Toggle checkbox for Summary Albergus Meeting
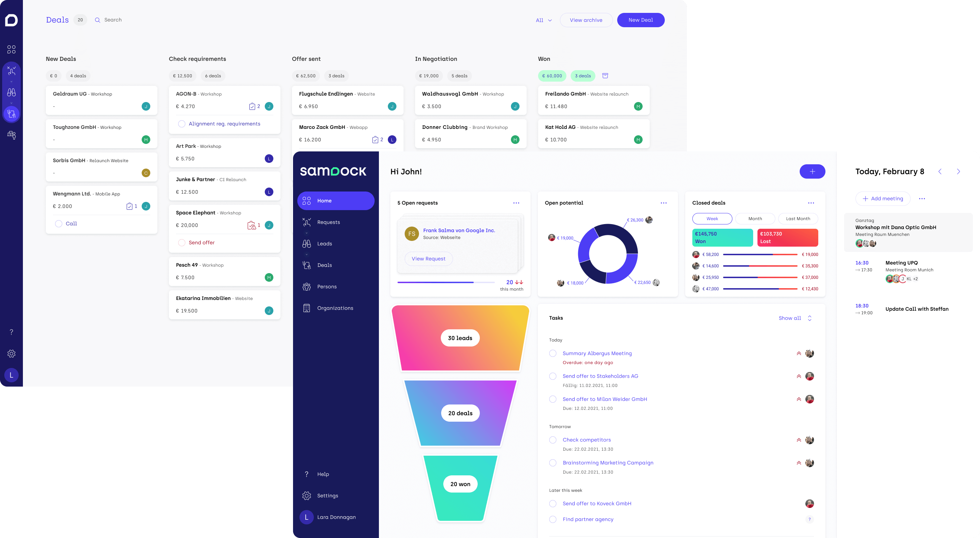The height and width of the screenshot is (538, 980). [x=552, y=353]
